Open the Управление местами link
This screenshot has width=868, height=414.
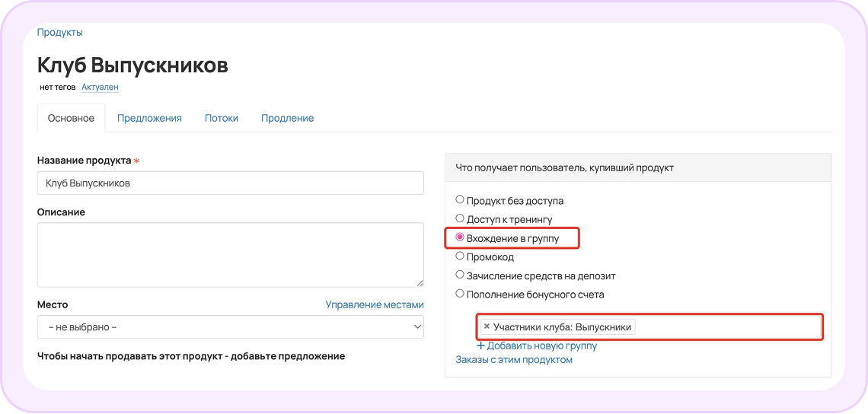pyautogui.click(x=374, y=304)
